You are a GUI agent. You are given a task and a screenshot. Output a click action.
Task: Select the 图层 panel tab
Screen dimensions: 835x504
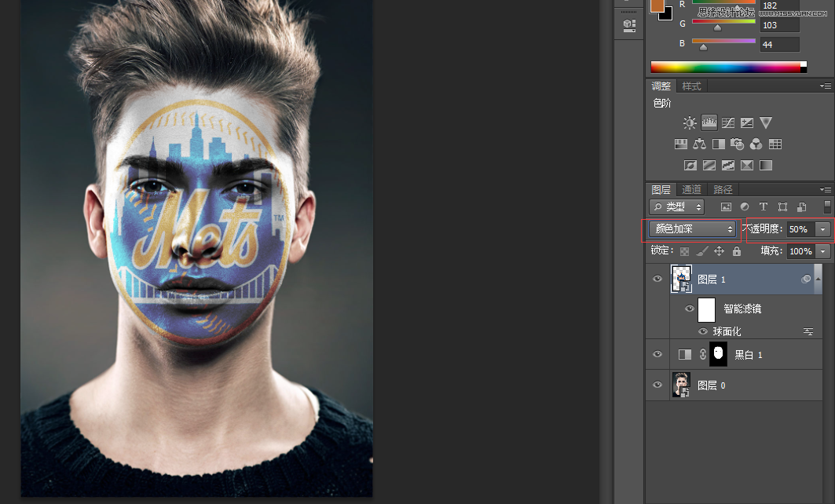pos(661,189)
